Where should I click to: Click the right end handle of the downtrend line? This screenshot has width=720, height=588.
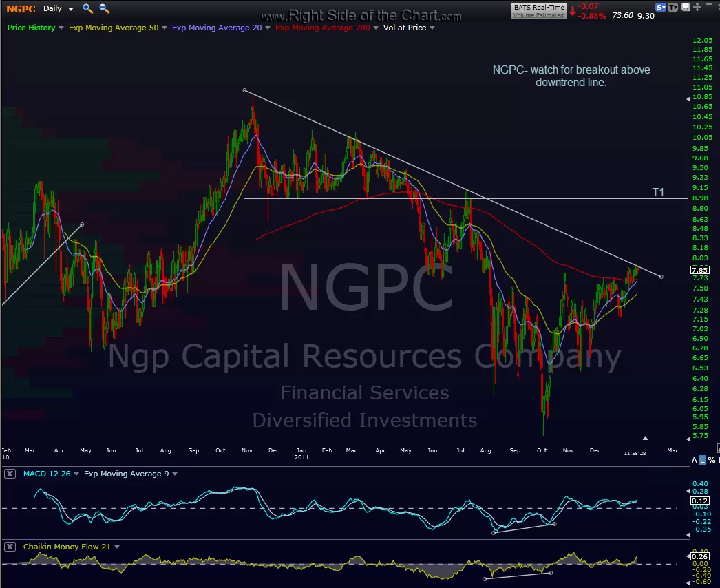coord(661,277)
